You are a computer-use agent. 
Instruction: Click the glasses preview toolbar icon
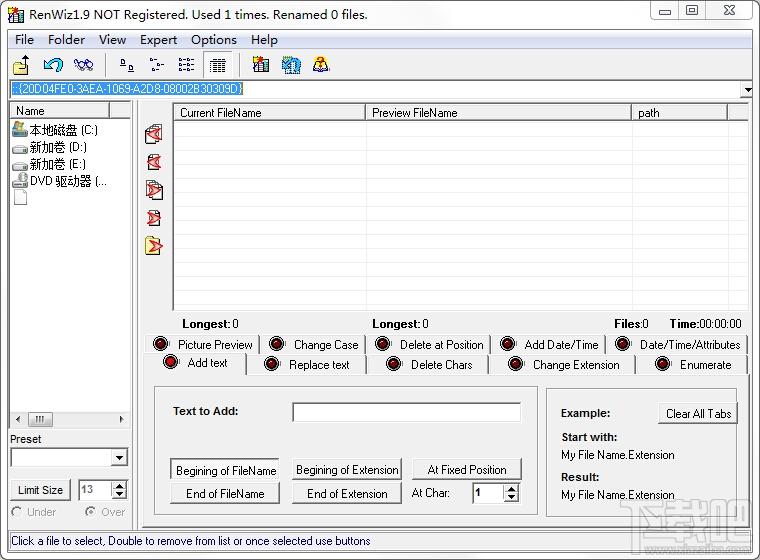[83, 64]
